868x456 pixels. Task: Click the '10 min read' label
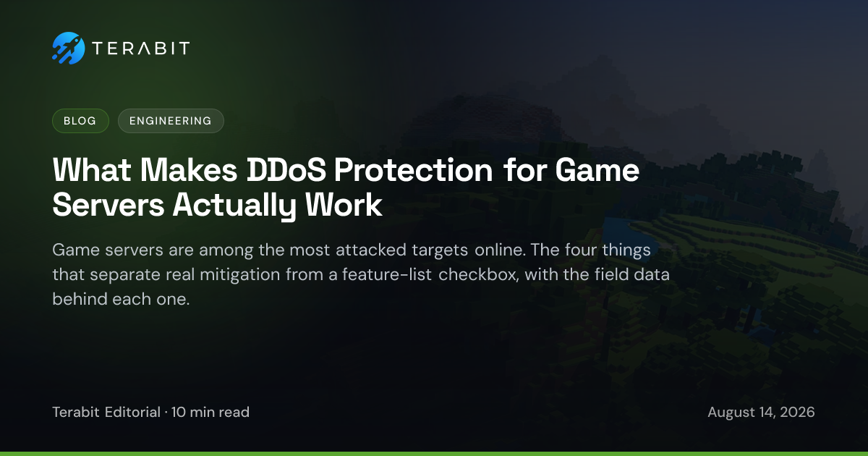coord(210,412)
